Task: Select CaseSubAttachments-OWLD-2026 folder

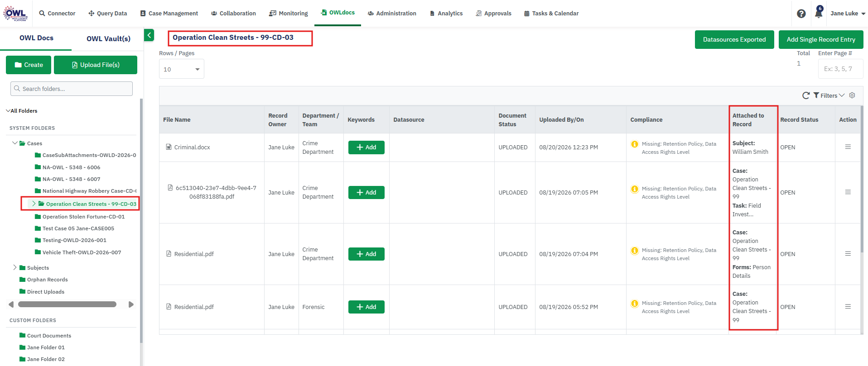Action: tap(86, 155)
